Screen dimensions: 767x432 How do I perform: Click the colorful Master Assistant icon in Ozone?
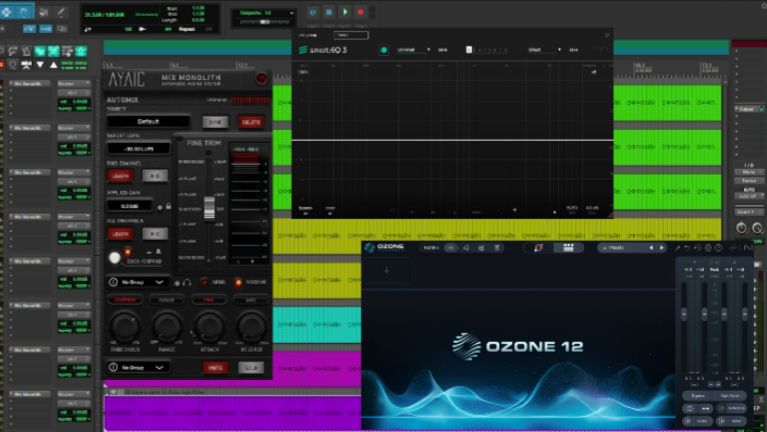pos(539,248)
